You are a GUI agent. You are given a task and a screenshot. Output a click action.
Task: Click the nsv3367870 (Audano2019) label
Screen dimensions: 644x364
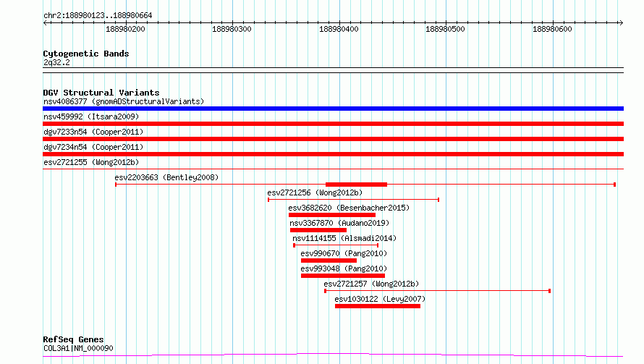click(339, 223)
